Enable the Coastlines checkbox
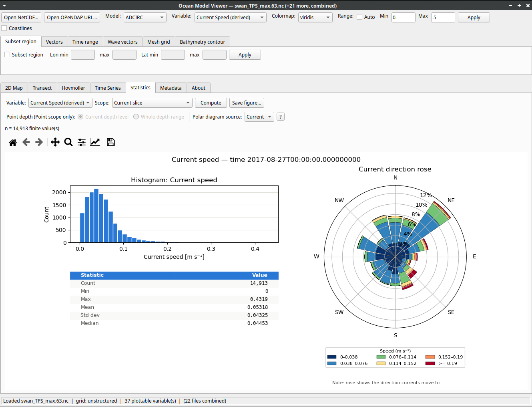The width and height of the screenshot is (532, 407). [x=4, y=28]
